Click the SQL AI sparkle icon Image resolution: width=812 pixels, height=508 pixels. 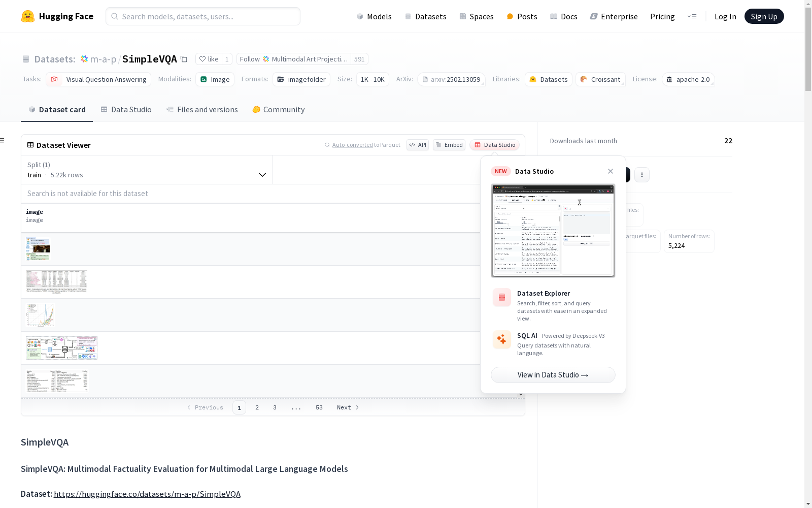click(x=502, y=340)
